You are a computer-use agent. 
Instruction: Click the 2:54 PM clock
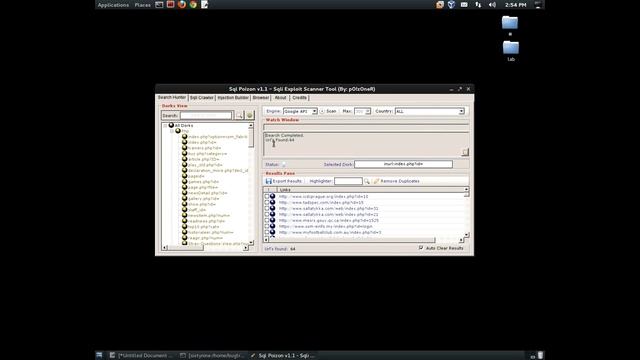click(516, 5)
